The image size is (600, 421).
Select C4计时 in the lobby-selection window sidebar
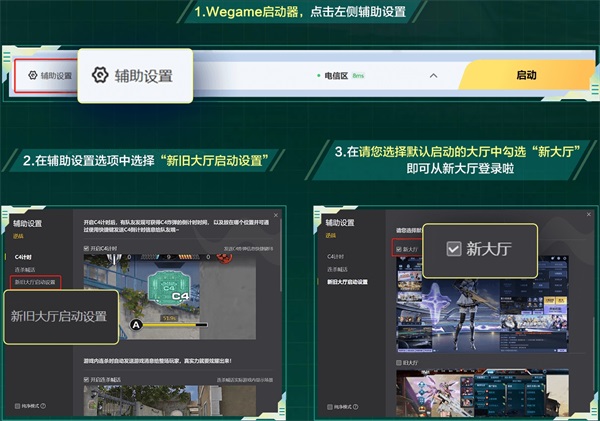coord(336,256)
